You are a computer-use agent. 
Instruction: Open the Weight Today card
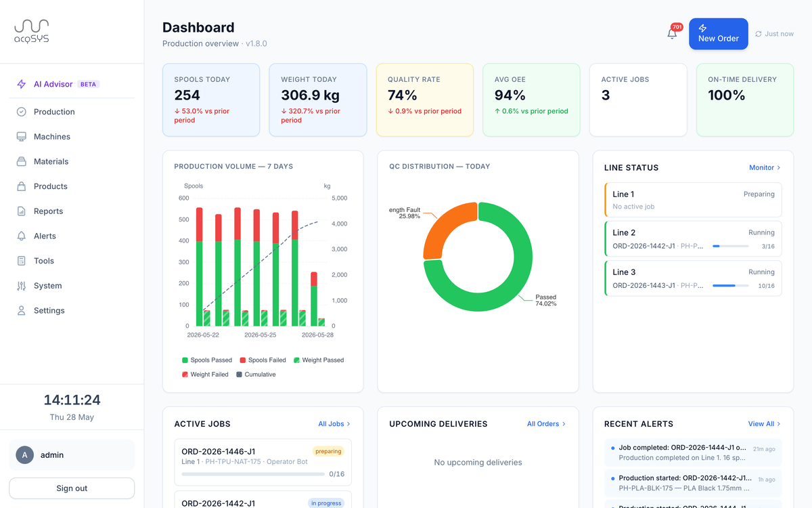click(318, 100)
